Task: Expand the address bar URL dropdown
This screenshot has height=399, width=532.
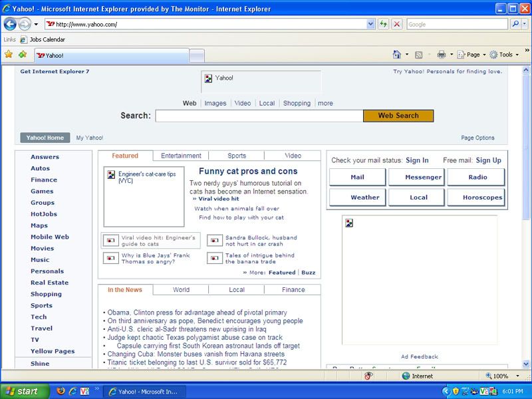Action: pyautogui.click(x=371, y=24)
